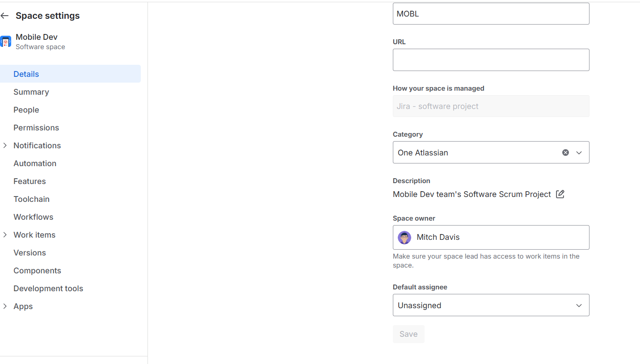Navigate to Workflows settings
The height and width of the screenshot is (364, 640).
pos(34,217)
